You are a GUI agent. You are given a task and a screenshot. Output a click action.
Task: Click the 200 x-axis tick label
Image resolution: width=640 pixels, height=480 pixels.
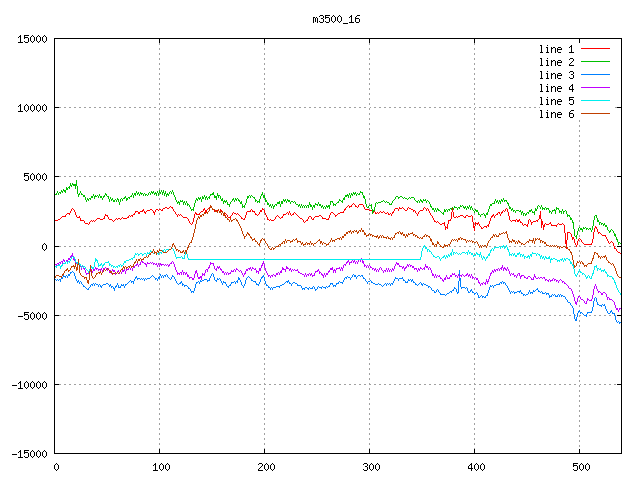pos(265,467)
